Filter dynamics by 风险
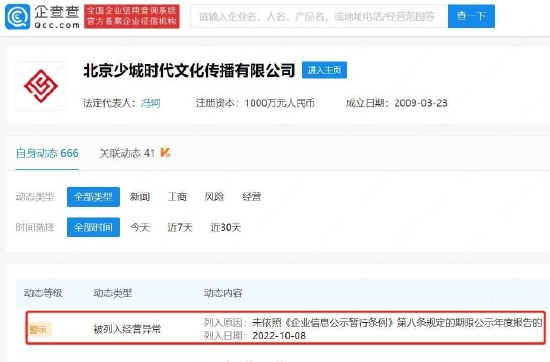 click(x=214, y=197)
